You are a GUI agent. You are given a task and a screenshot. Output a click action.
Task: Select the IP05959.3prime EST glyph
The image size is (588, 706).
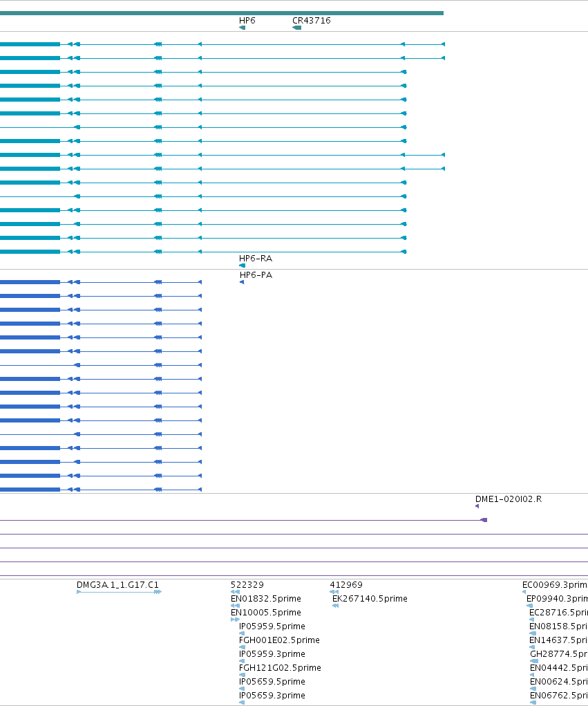point(242,662)
